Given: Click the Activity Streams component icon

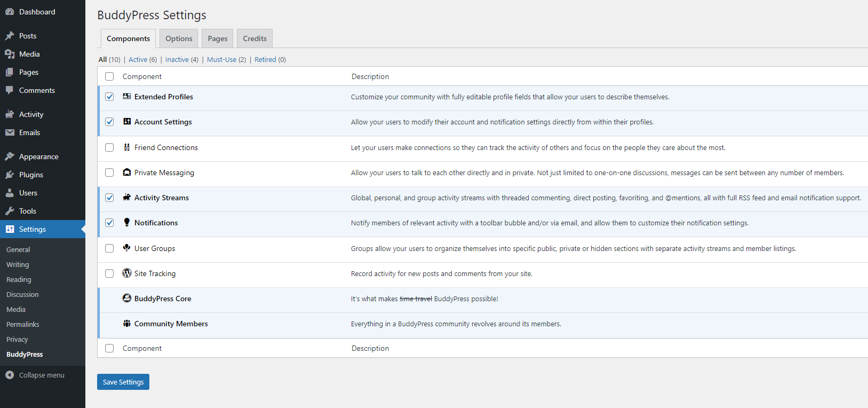Looking at the screenshot, I should click(x=127, y=197).
